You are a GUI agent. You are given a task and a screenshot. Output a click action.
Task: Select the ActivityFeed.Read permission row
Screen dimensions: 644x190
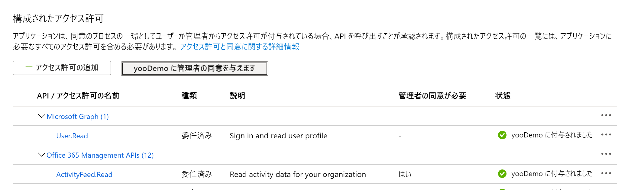(84, 174)
